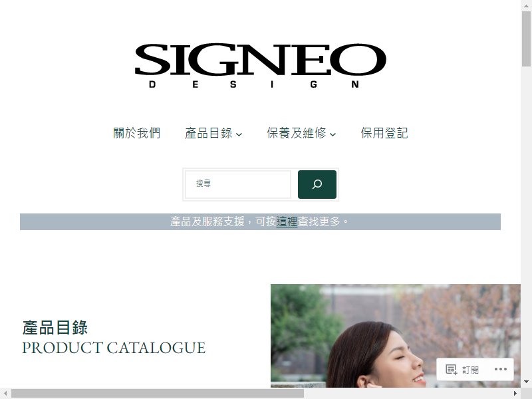Expand the 保養及維修 dropdown chevron
This screenshot has height=399, width=532.
point(333,134)
